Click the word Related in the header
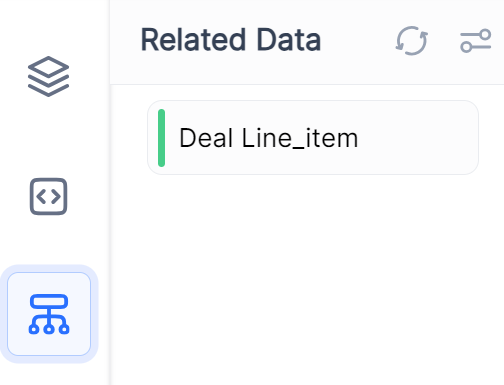The image size is (504, 385). [193, 40]
